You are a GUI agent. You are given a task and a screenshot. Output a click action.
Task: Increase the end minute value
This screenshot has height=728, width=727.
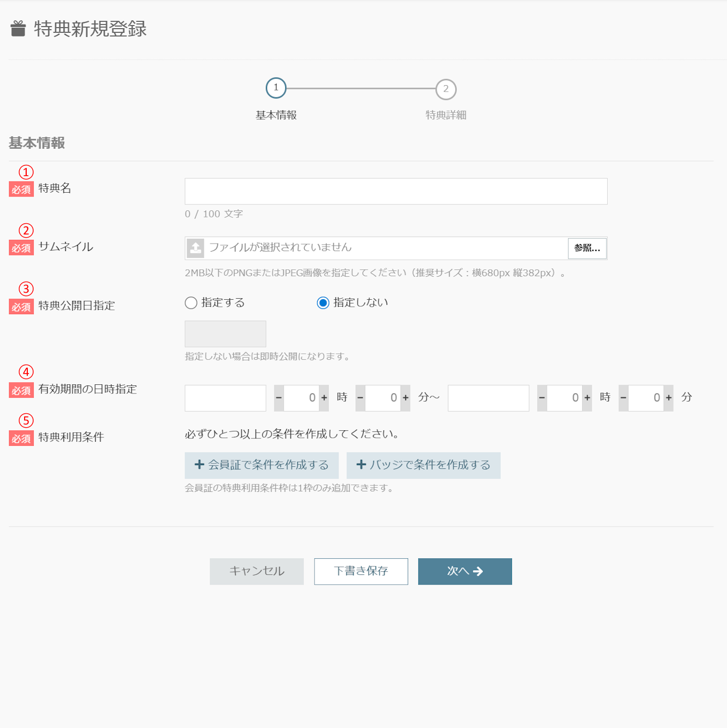pyautogui.click(x=669, y=398)
